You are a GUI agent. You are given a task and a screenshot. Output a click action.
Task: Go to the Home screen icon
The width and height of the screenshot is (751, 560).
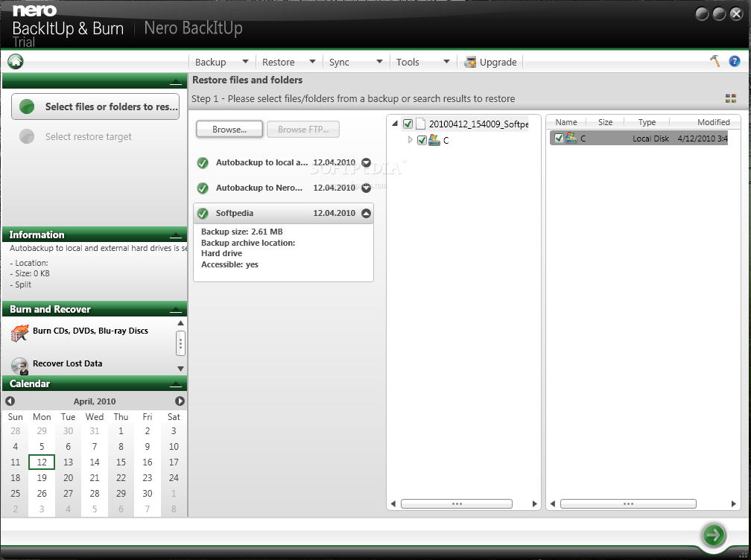point(16,61)
